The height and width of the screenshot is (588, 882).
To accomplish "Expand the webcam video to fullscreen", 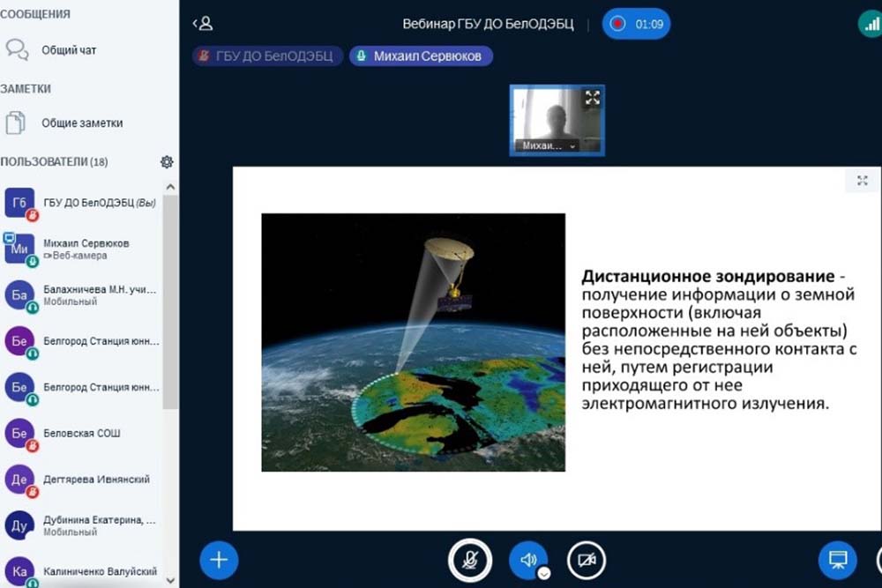I will (x=592, y=98).
